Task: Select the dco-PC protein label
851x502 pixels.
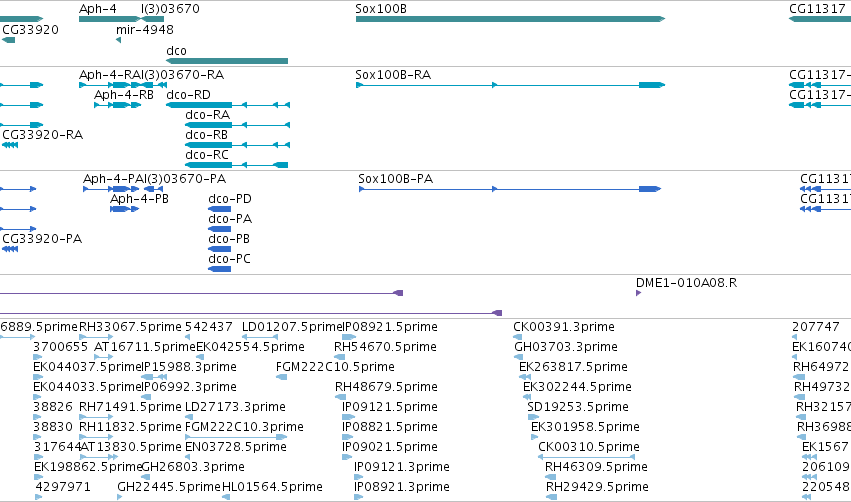Action: [x=230, y=259]
